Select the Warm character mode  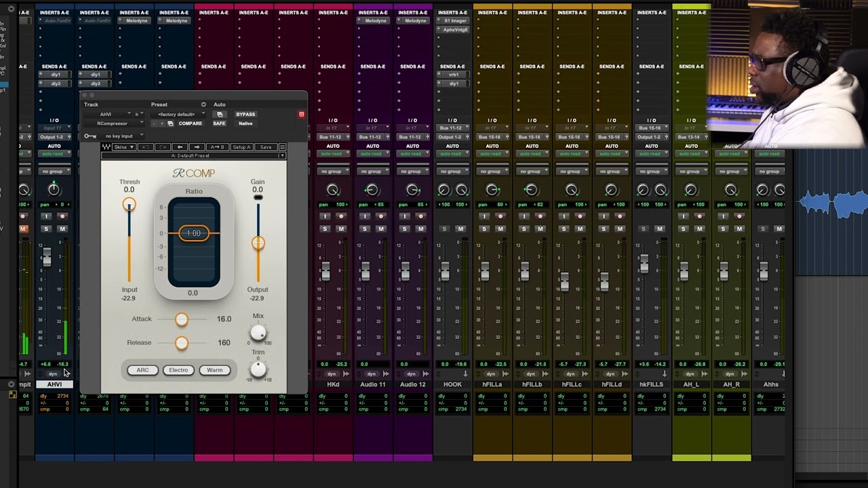[x=214, y=370]
